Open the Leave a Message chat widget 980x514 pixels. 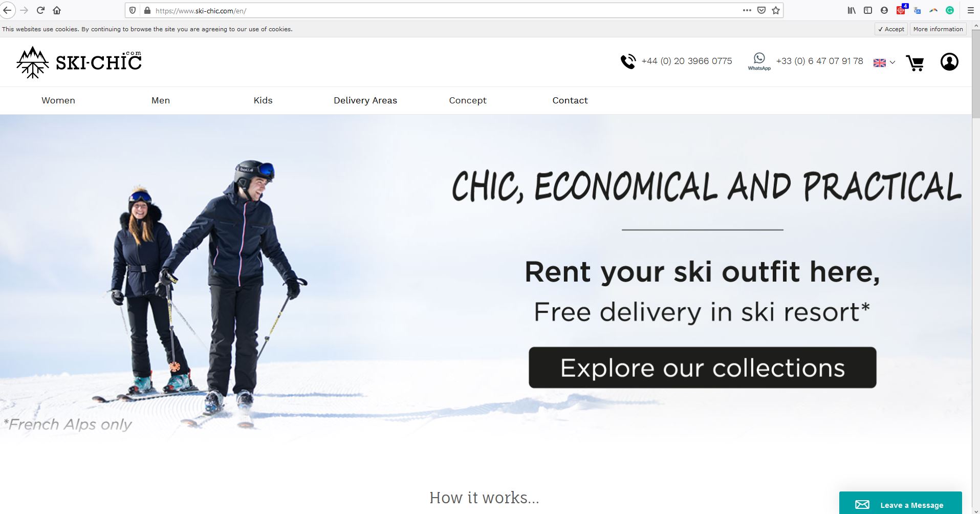[901, 504]
